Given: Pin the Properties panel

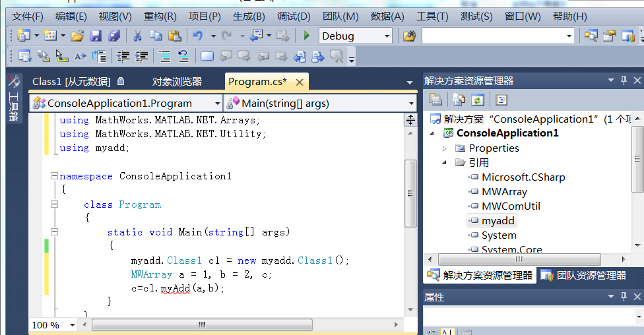Looking at the screenshot, I should (624, 296).
